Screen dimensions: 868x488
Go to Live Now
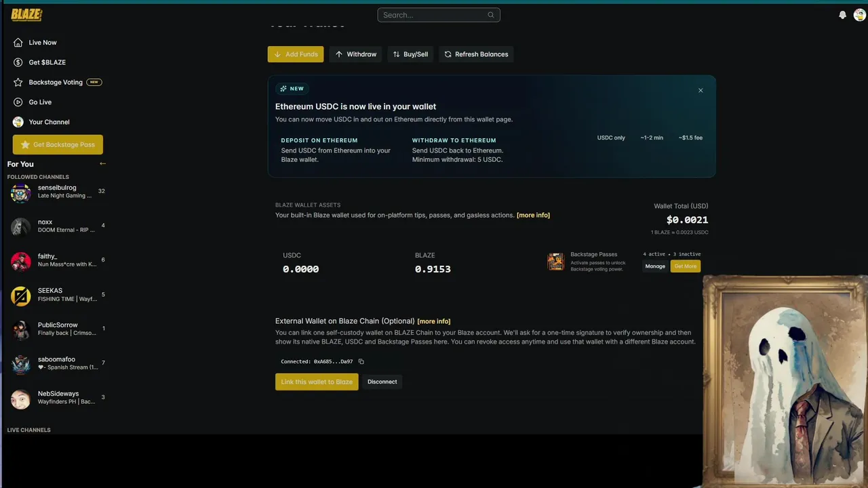(x=43, y=43)
